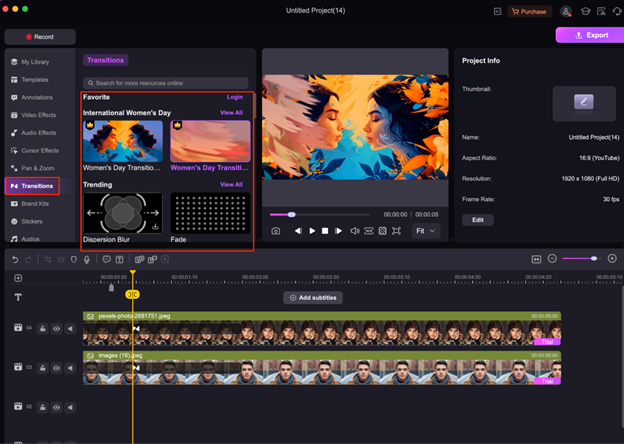
Task: Click the speech bubble caption icon
Action: click(106, 259)
